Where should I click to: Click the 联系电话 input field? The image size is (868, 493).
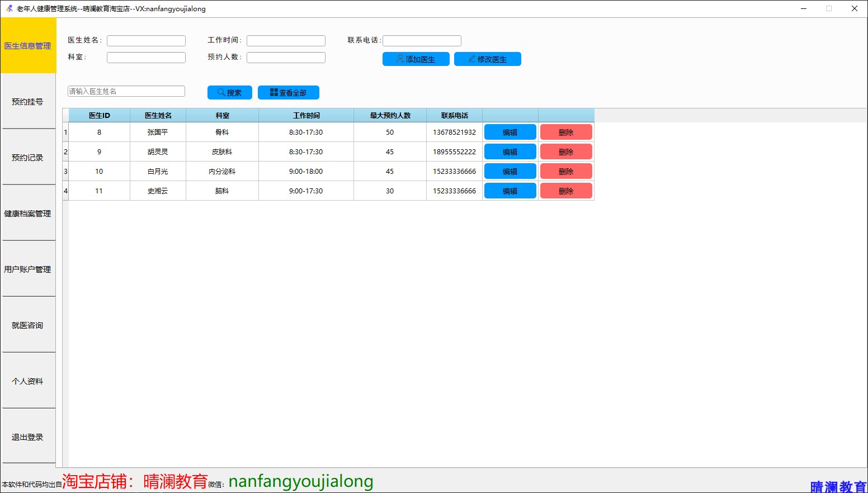[x=422, y=41]
